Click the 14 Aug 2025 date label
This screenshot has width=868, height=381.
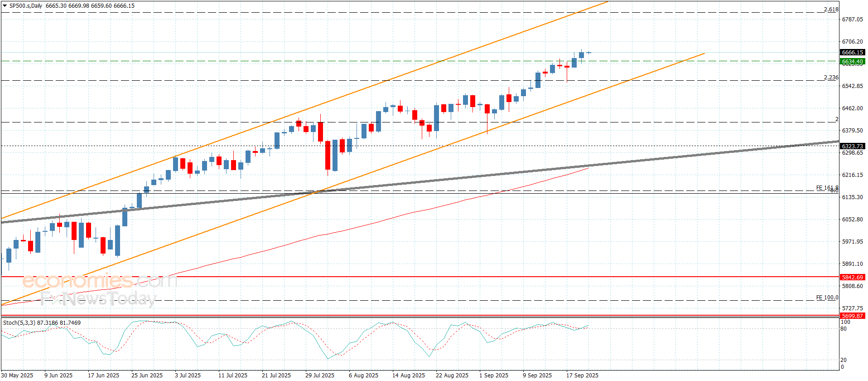point(409,376)
